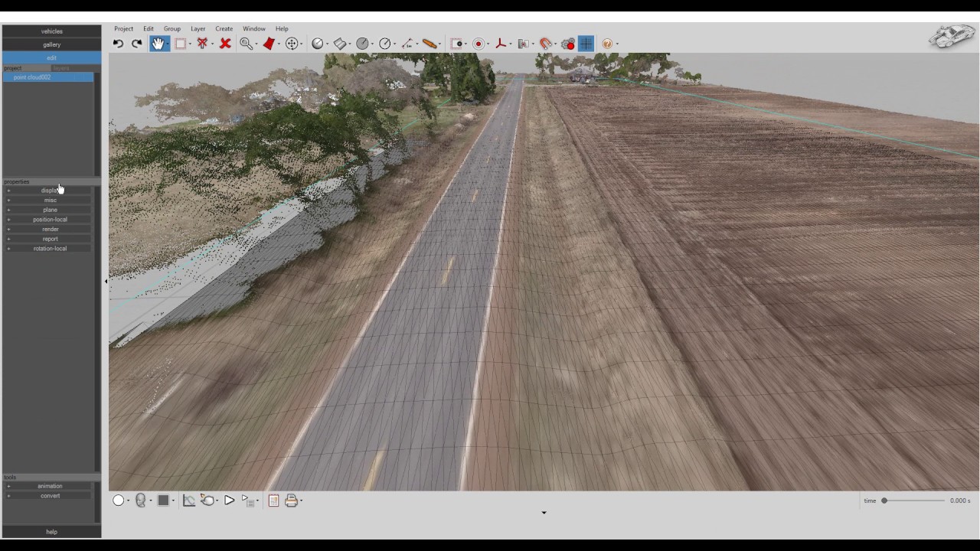Click the sidebar collapse arrow on the viewport edge
The image size is (980, 551).
point(106,282)
